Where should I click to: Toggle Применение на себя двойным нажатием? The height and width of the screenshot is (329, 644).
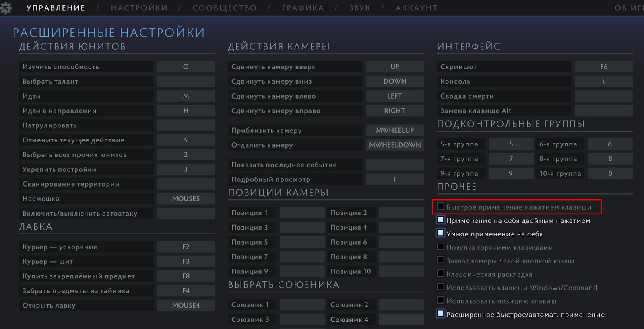[x=441, y=220]
